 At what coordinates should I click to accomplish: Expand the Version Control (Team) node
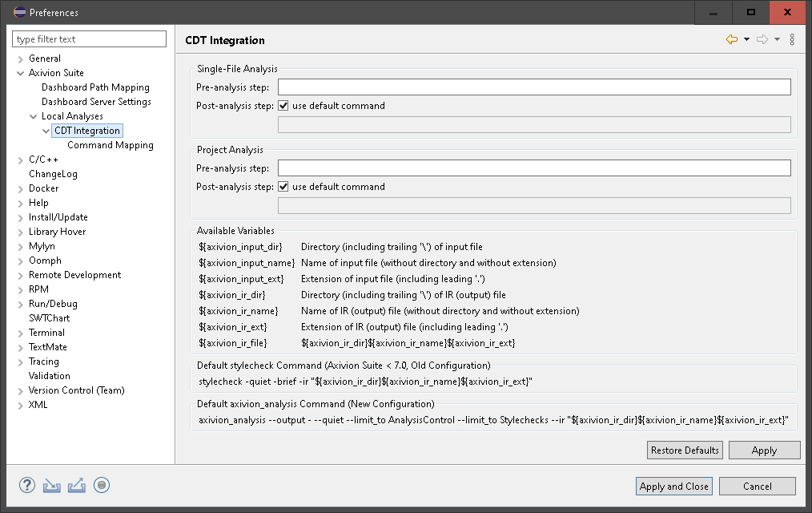[x=21, y=391]
